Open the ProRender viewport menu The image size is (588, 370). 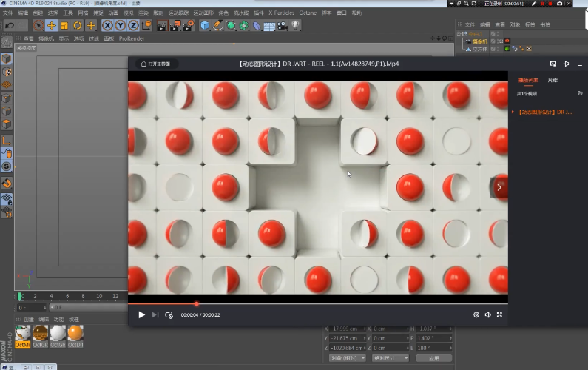point(132,38)
